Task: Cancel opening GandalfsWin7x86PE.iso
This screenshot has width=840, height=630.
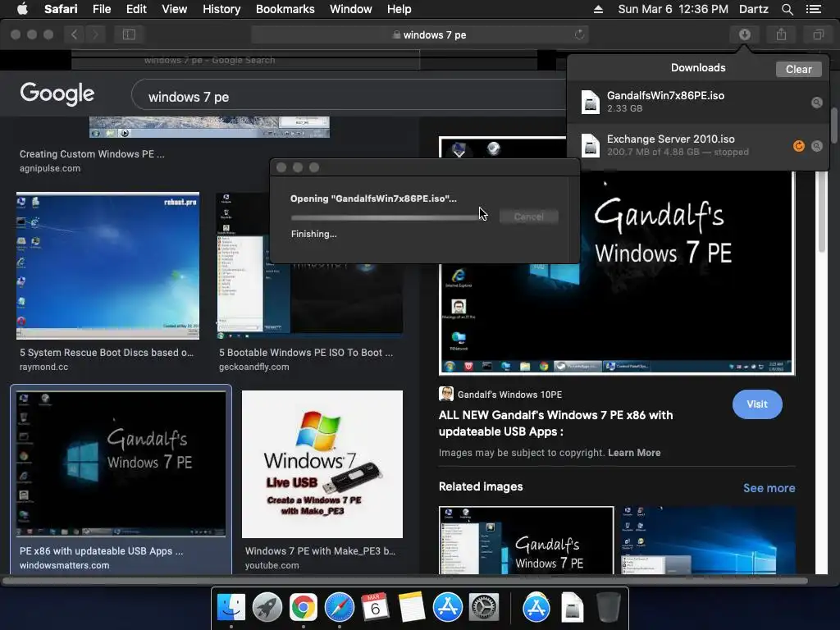Action: pyautogui.click(x=529, y=217)
